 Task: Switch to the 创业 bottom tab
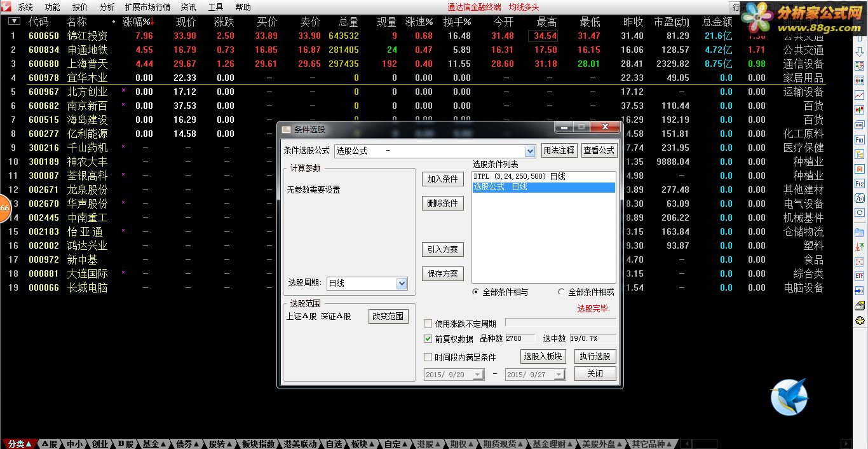tap(100, 444)
